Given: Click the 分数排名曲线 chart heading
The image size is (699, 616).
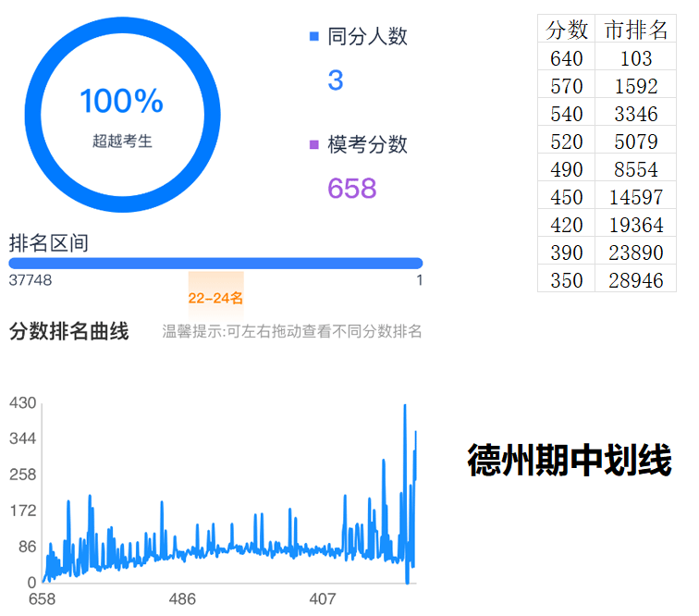Looking at the screenshot, I should point(68,331).
